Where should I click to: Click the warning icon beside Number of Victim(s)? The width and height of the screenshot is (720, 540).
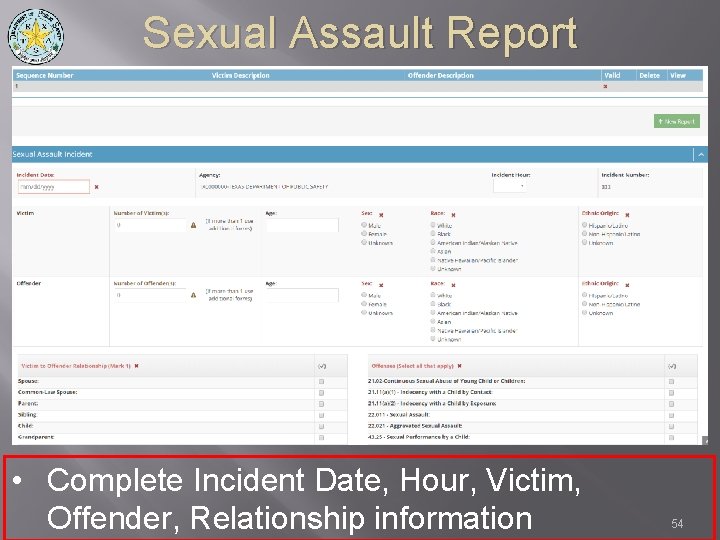click(x=193, y=225)
